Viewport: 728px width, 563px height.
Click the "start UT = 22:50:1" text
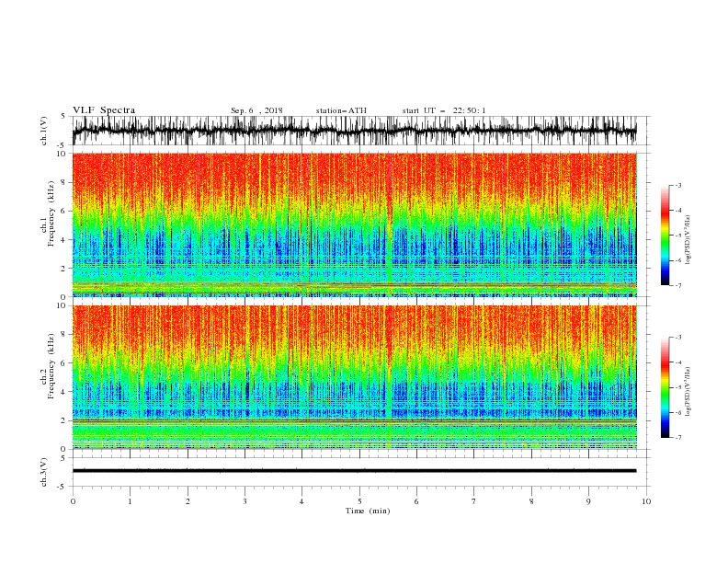(x=444, y=110)
